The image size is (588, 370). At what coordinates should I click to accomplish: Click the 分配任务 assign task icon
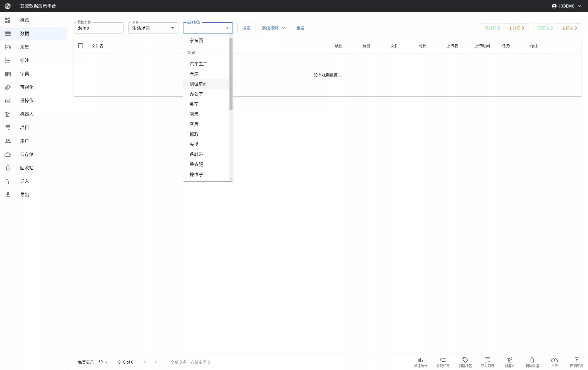[443, 362]
